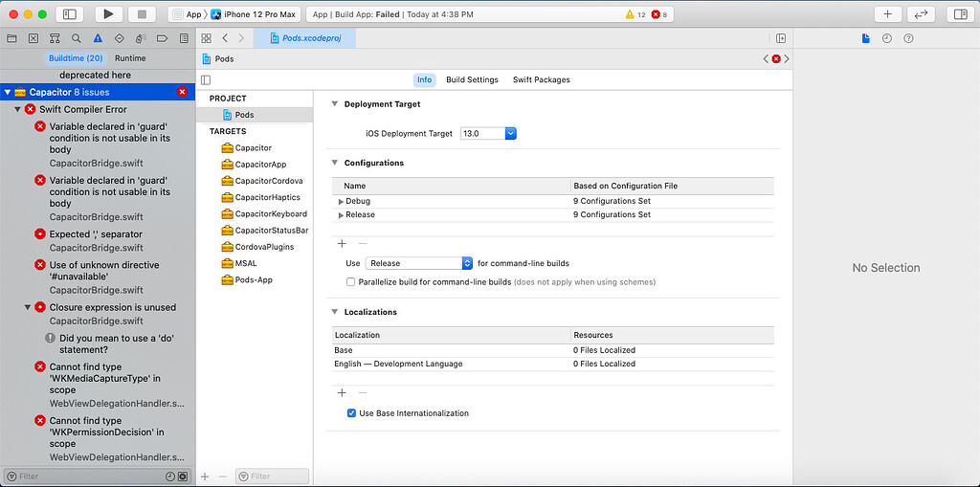Open the Find navigator magnifier icon
The width and height of the screenshot is (980, 487).
pos(77,38)
